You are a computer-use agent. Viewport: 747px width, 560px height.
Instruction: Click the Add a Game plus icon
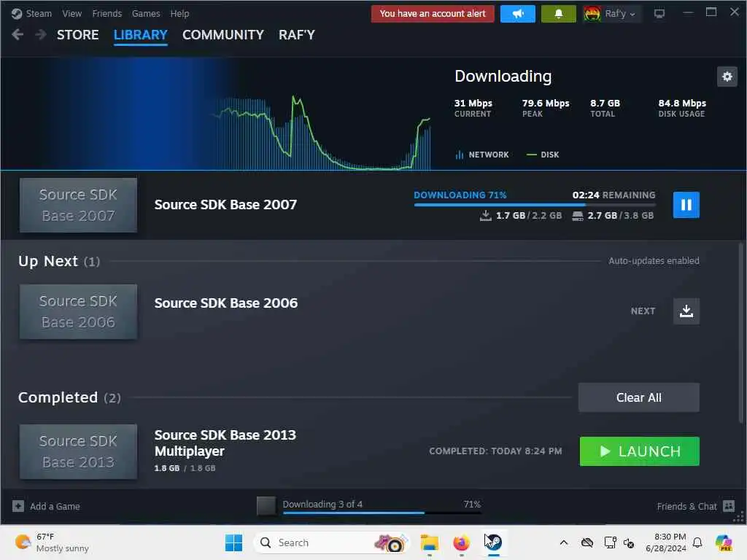tap(18, 506)
